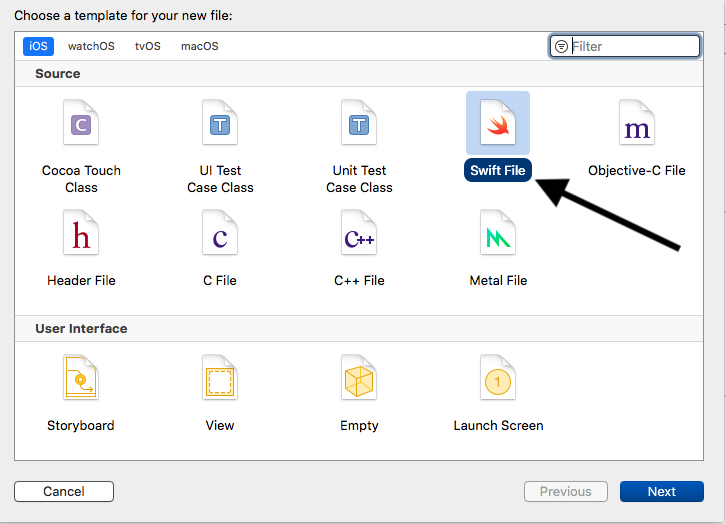Click the Next button

click(662, 491)
